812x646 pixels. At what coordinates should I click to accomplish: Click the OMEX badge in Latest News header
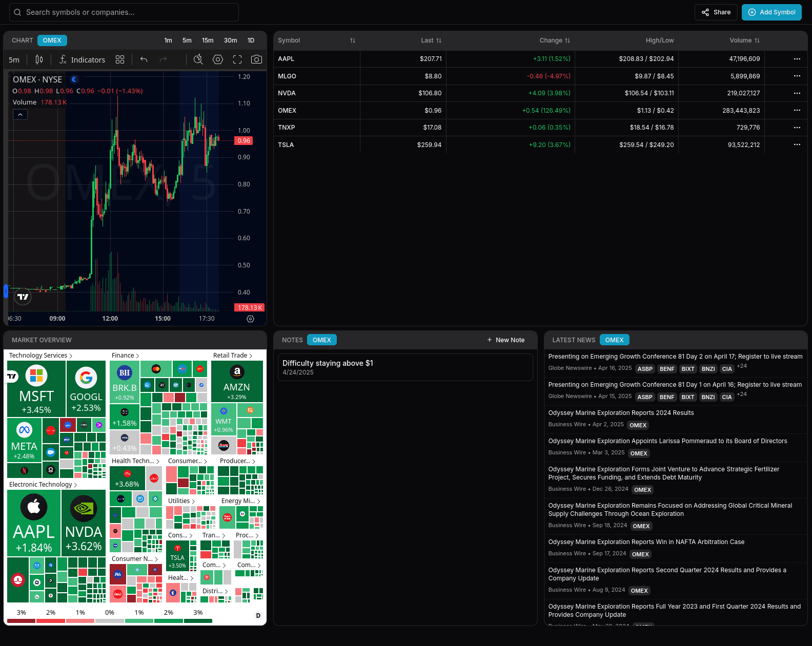(614, 340)
